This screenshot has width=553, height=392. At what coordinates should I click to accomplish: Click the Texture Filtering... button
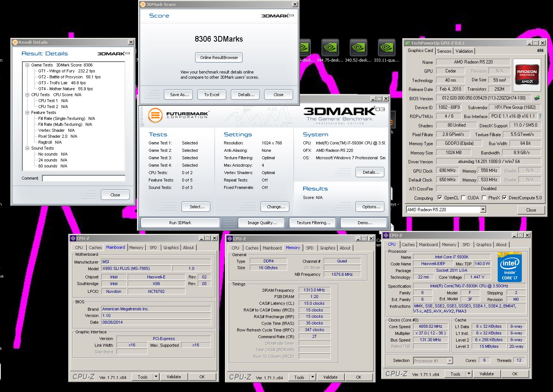pyautogui.click(x=313, y=223)
